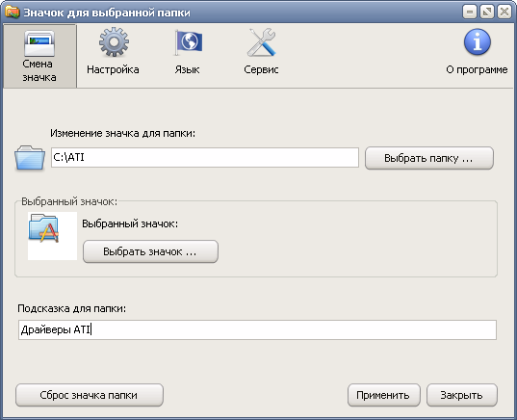Focus the folder path field C:\ATI
The height and width of the screenshot is (420, 517).
(x=205, y=157)
